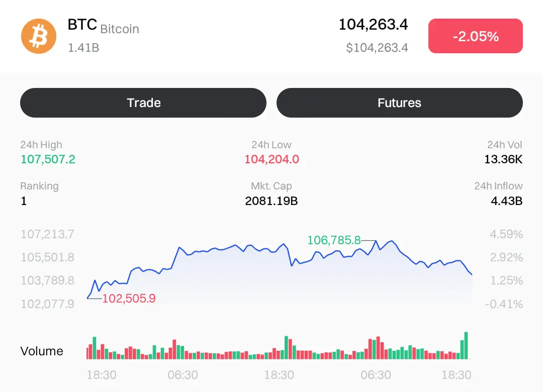Click the first 06:30 time axis label
Viewport: 543px width, 392px height.
click(183, 375)
